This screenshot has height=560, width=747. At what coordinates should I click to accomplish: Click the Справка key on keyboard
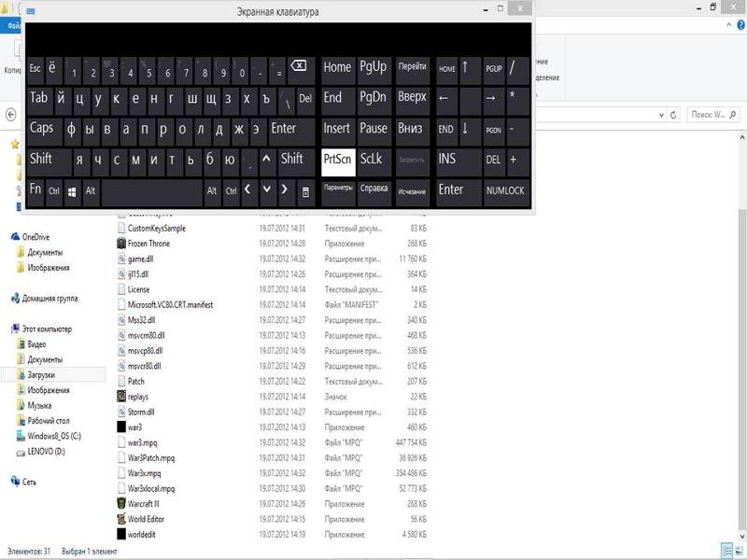(x=373, y=189)
